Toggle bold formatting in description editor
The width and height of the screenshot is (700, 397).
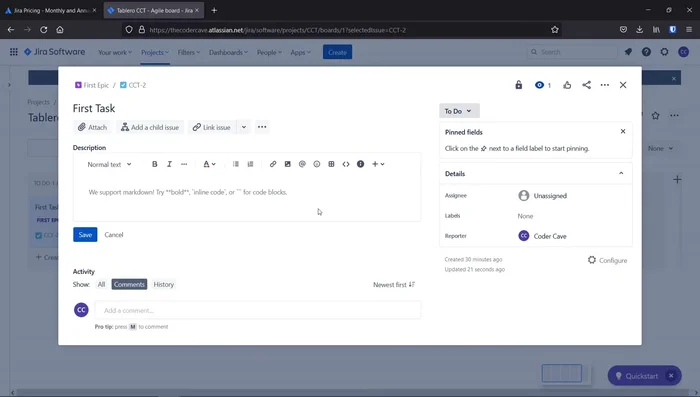(x=154, y=164)
